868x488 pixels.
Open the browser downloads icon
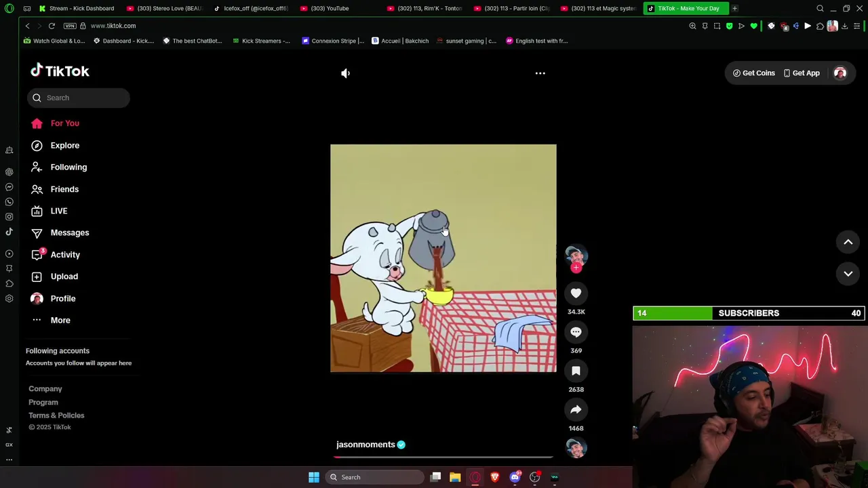pos(844,26)
